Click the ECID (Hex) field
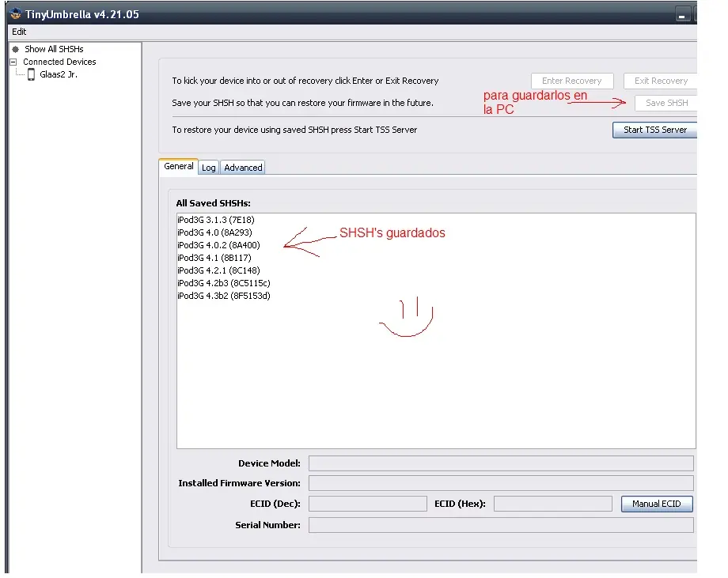 [553, 504]
